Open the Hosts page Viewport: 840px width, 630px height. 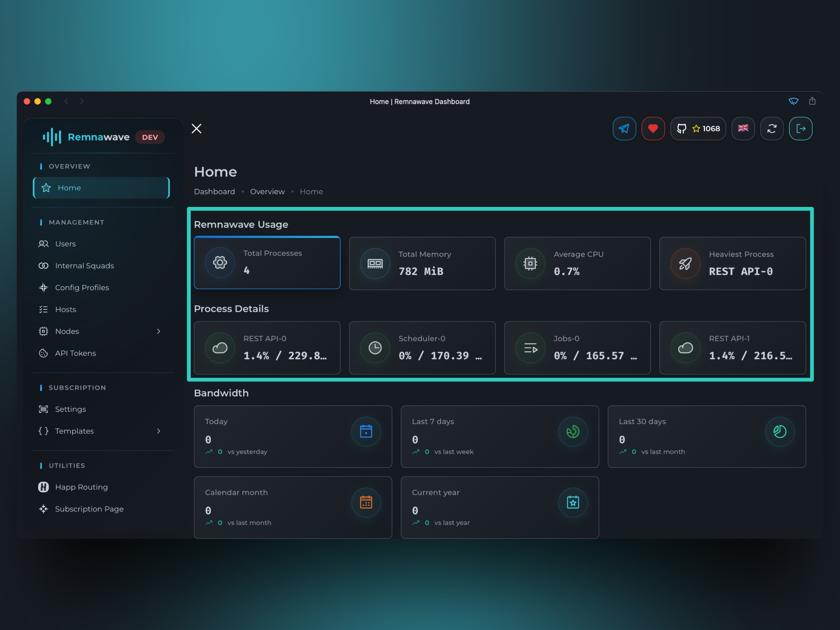click(65, 309)
